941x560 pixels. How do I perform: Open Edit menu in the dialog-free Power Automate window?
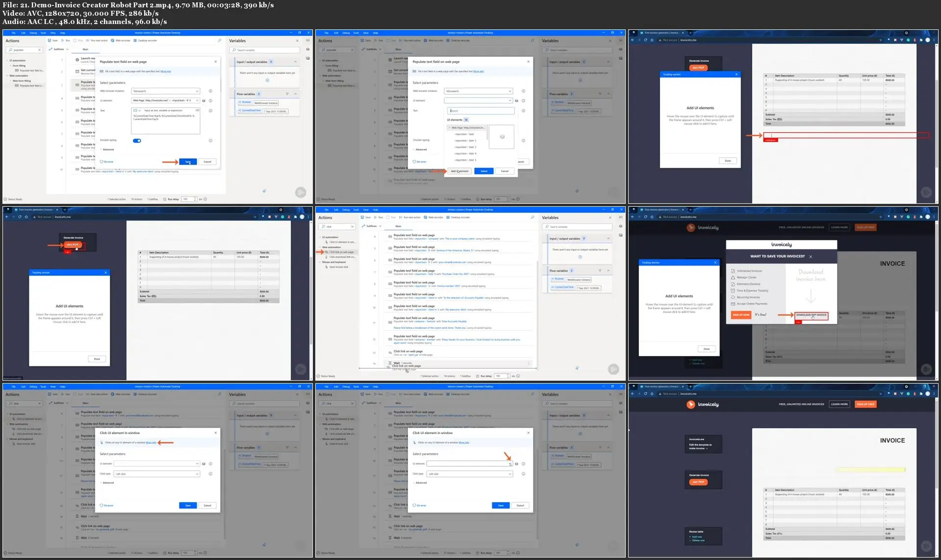point(336,210)
